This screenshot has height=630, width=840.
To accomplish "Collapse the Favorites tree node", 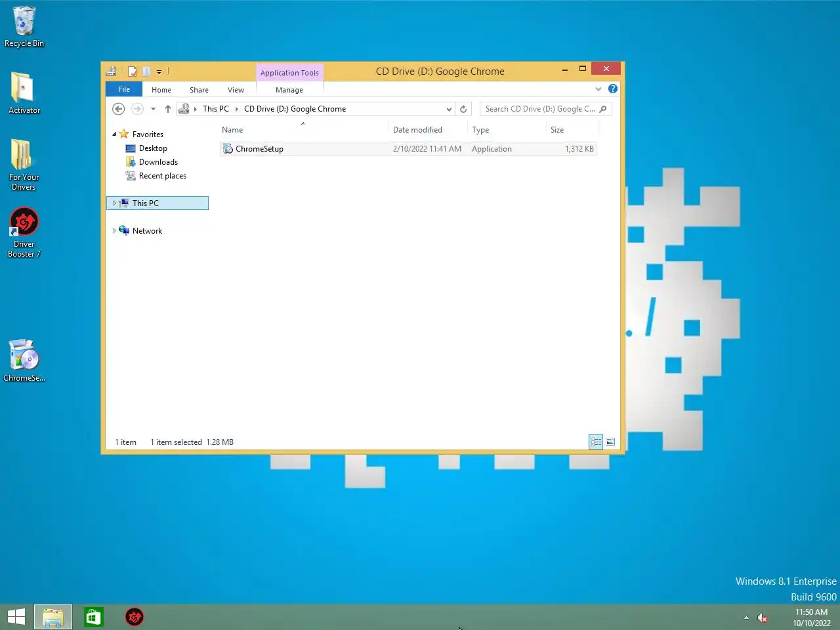I will click(x=114, y=135).
